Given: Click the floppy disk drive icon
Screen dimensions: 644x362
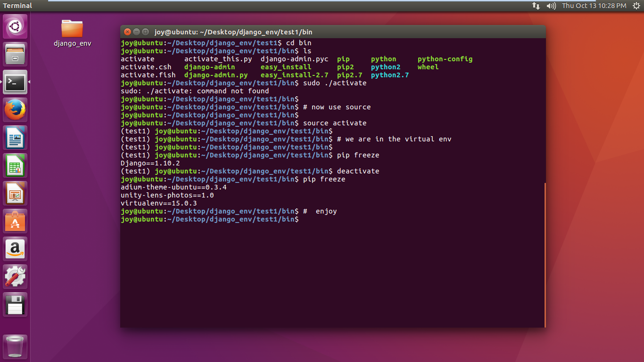Looking at the screenshot, I should [16, 304].
